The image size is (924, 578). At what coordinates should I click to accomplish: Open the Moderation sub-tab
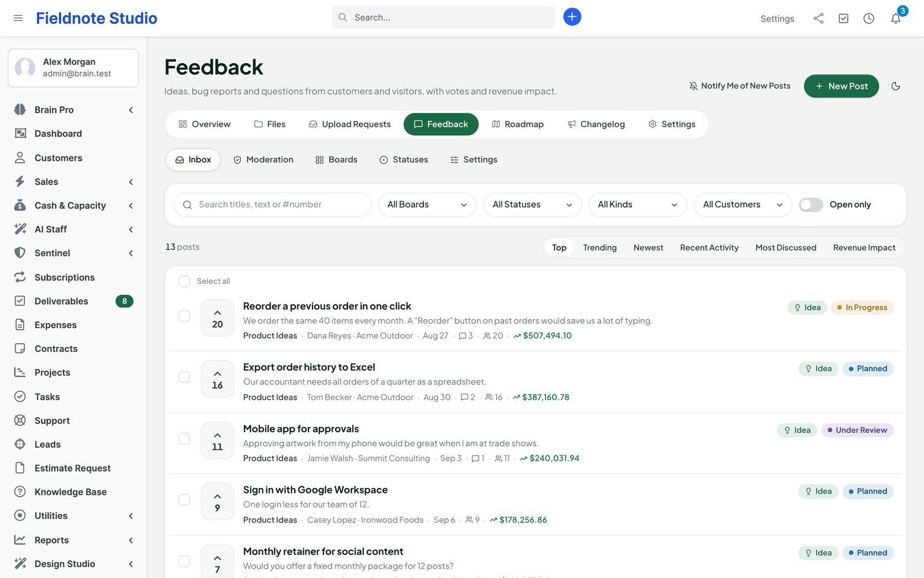263,160
